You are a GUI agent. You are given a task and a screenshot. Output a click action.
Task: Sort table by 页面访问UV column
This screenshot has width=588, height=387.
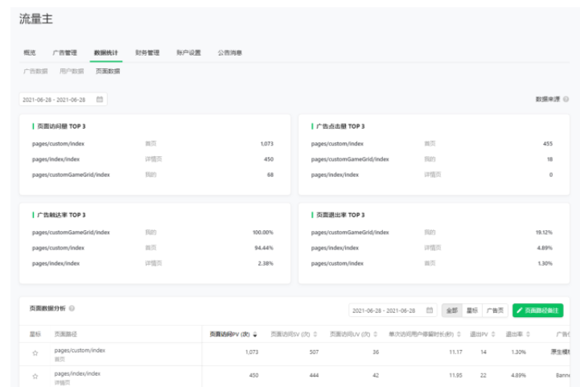tap(376, 334)
